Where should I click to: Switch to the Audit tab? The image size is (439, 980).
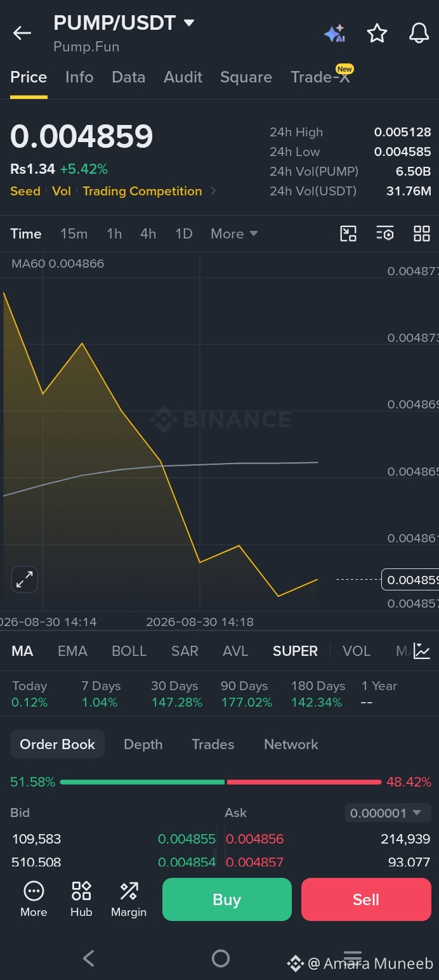click(x=183, y=77)
